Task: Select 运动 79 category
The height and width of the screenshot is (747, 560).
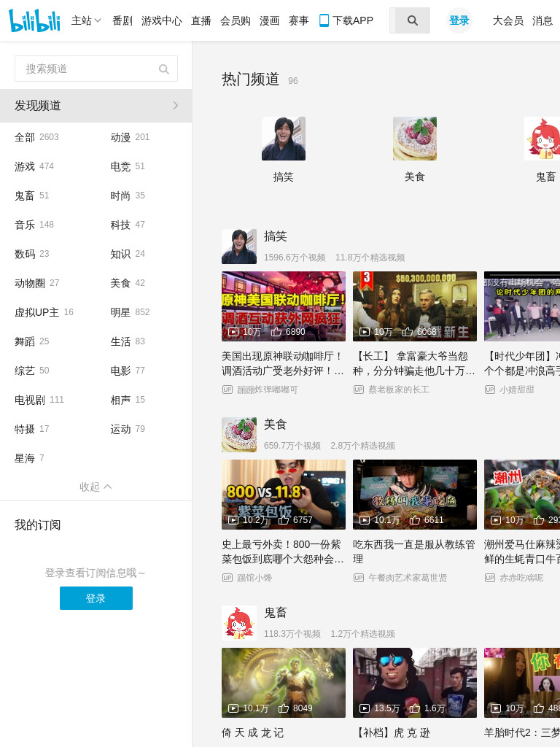Action: coord(128,429)
